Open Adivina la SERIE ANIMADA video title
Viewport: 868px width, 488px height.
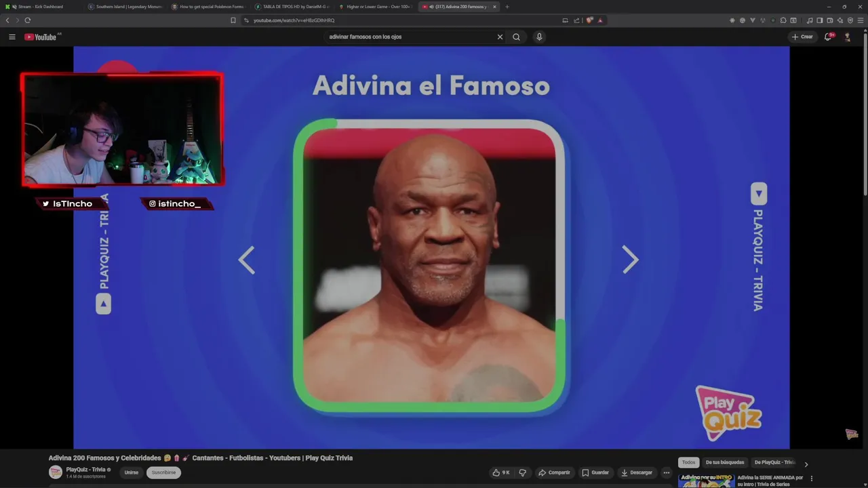(770, 481)
